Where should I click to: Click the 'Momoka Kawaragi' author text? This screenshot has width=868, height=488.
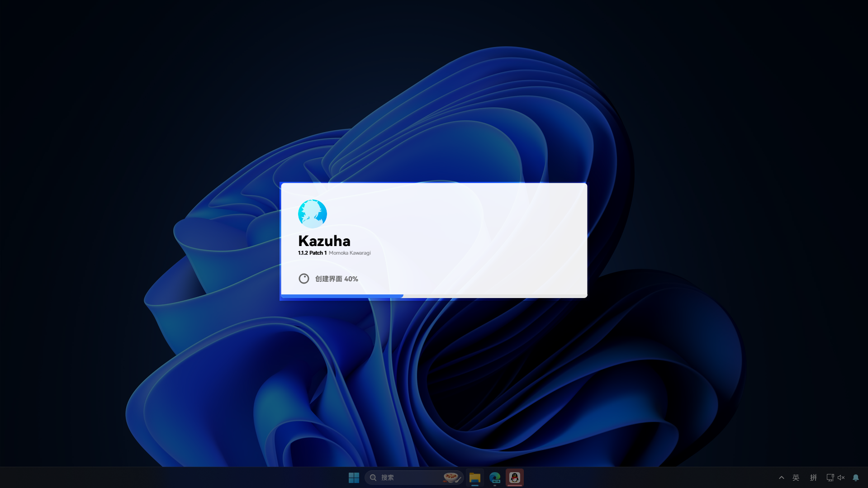[350, 253]
